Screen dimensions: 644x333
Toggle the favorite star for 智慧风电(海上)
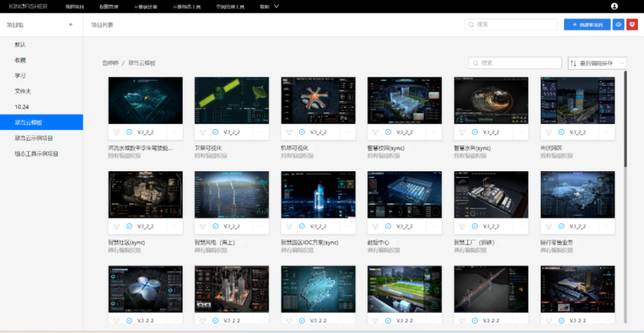coord(241,242)
